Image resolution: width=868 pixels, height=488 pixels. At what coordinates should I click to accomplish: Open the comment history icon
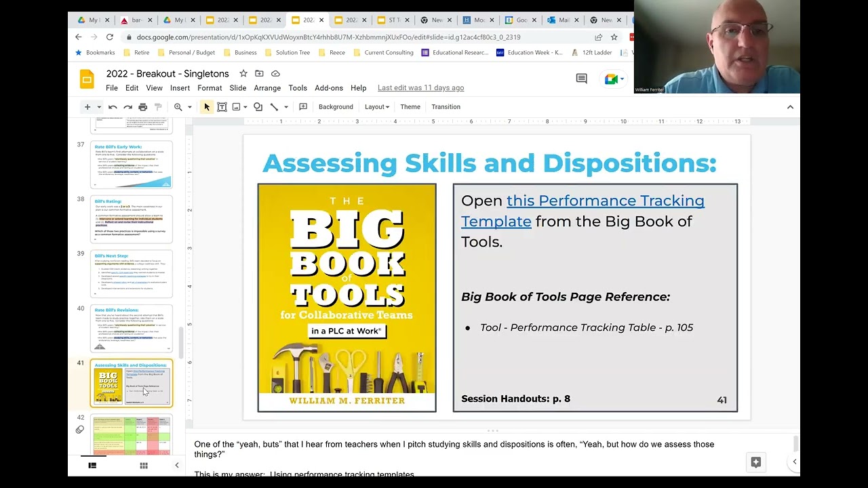pos(581,79)
